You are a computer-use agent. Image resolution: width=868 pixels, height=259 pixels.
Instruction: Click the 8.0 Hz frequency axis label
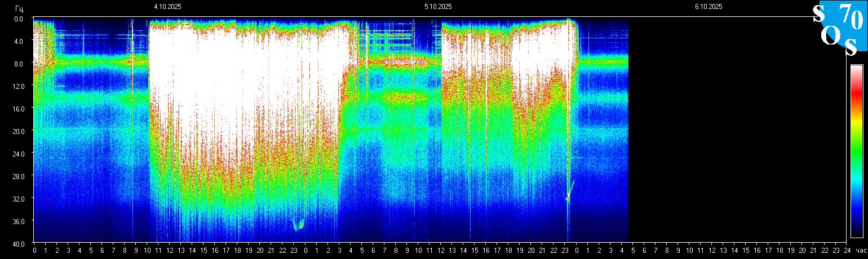(17, 64)
